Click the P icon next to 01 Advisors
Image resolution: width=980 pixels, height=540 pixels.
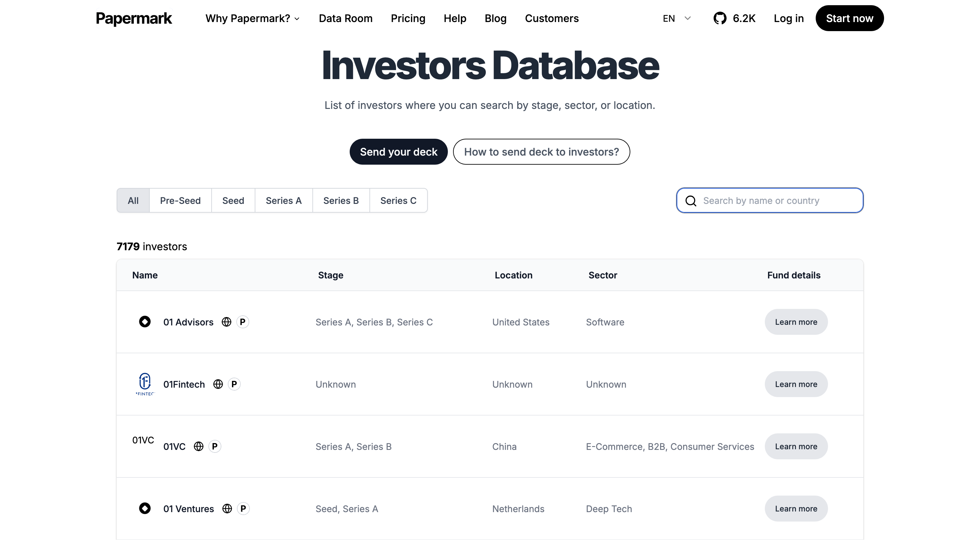click(x=242, y=322)
